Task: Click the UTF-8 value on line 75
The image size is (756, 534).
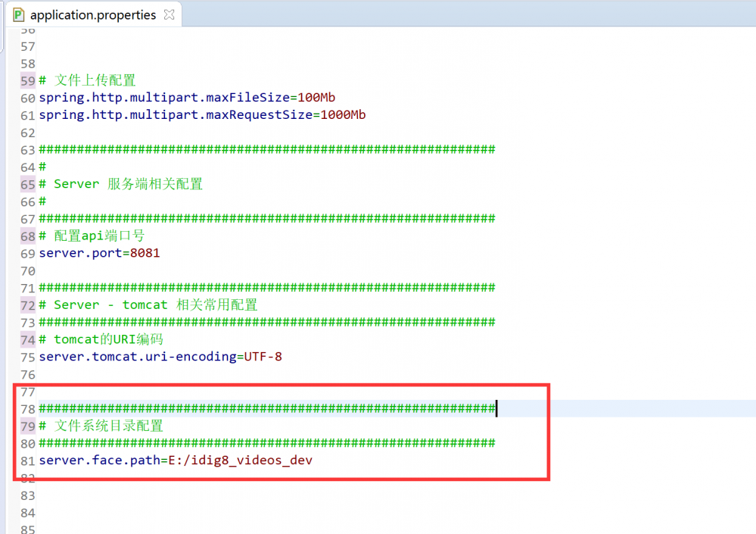Action: (263, 357)
